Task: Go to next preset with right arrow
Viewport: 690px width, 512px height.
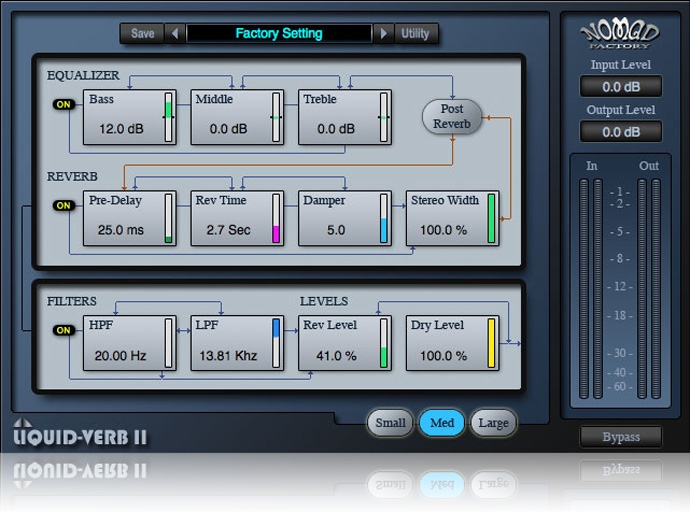Action: point(383,34)
